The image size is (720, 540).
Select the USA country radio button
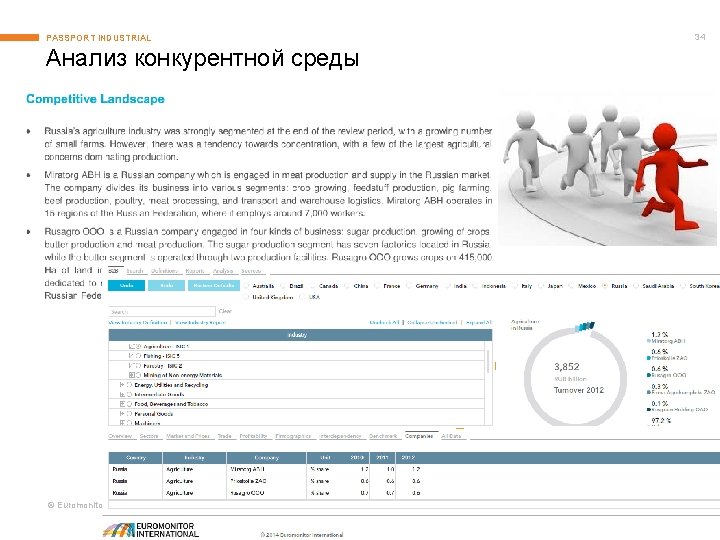[x=302, y=297]
